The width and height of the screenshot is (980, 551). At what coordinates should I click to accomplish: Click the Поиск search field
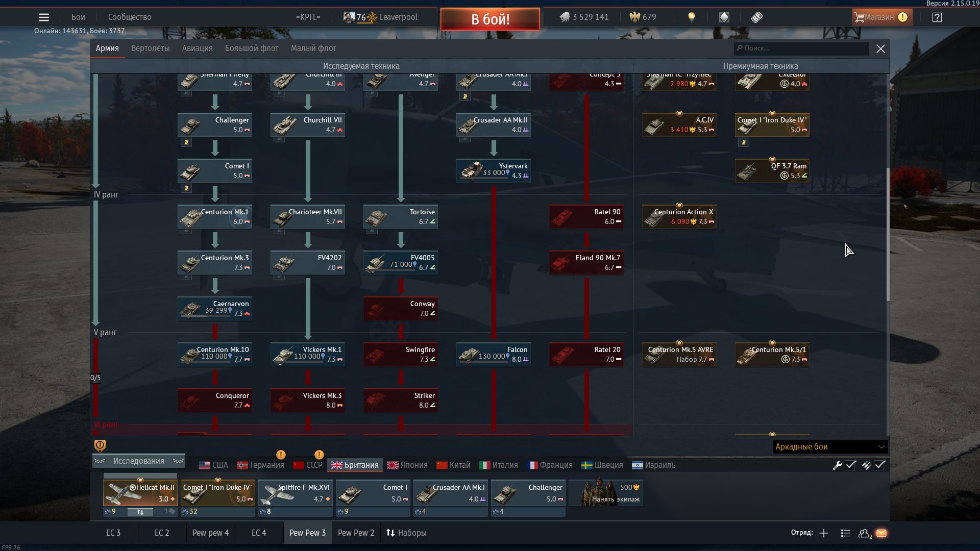click(x=801, y=48)
